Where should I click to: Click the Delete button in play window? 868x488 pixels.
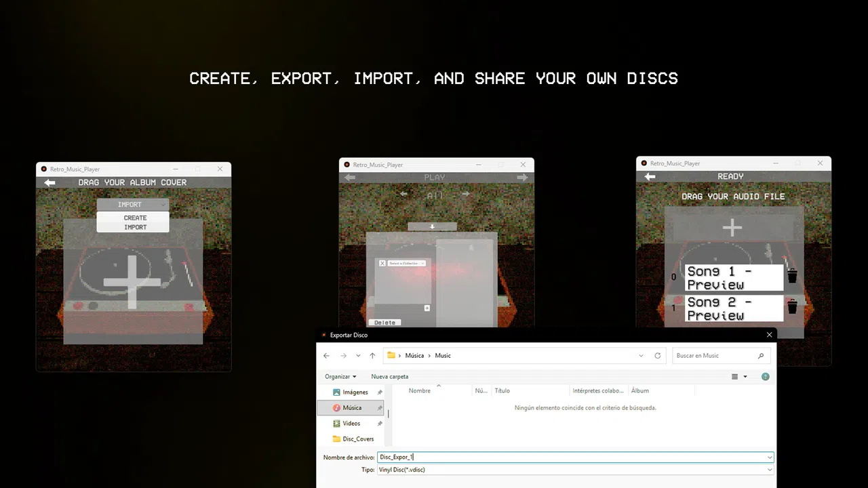tap(384, 323)
